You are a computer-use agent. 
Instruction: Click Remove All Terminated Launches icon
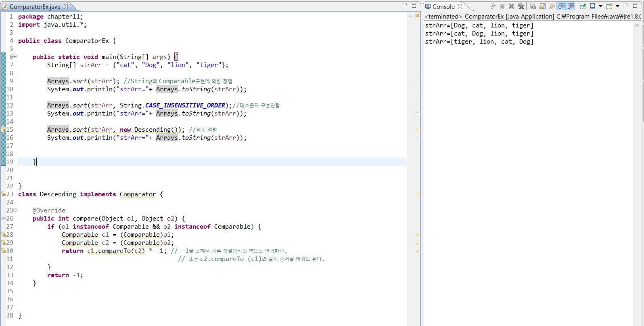pyautogui.click(x=521, y=6)
